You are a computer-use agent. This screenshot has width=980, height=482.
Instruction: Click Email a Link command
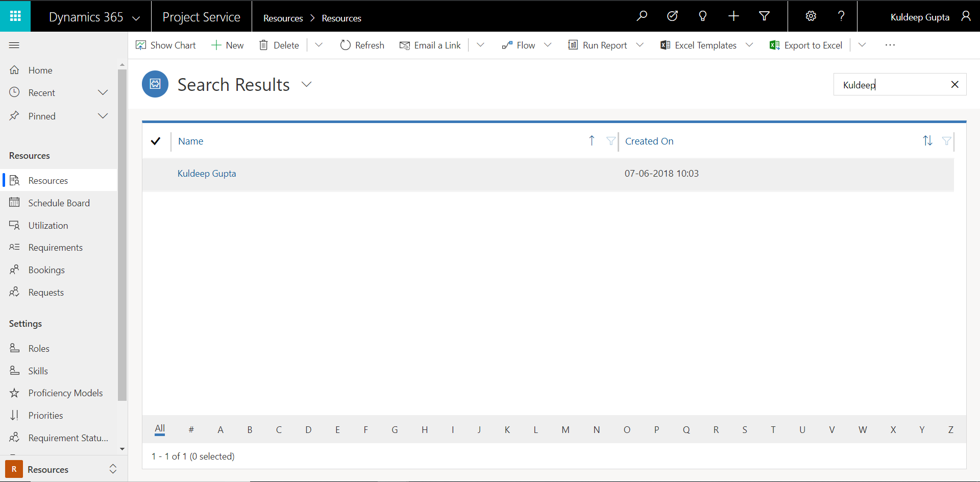tap(430, 45)
